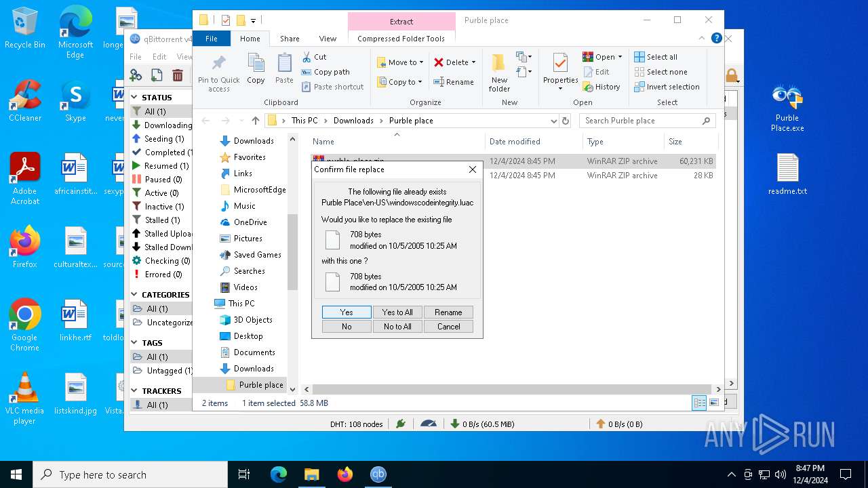Viewport: 868px width, 488px height.
Task: Open Purble Place.exe desktop icon
Action: tap(787, 108)
